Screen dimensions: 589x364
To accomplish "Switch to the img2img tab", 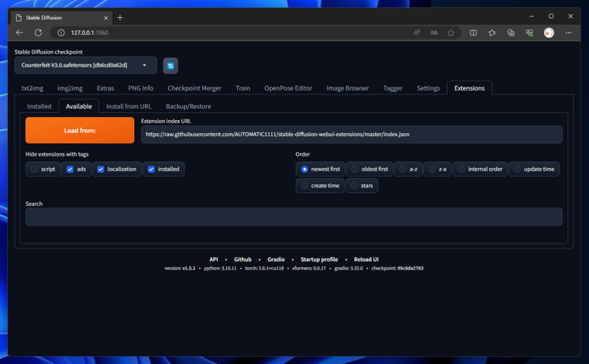I will (70, 88).
